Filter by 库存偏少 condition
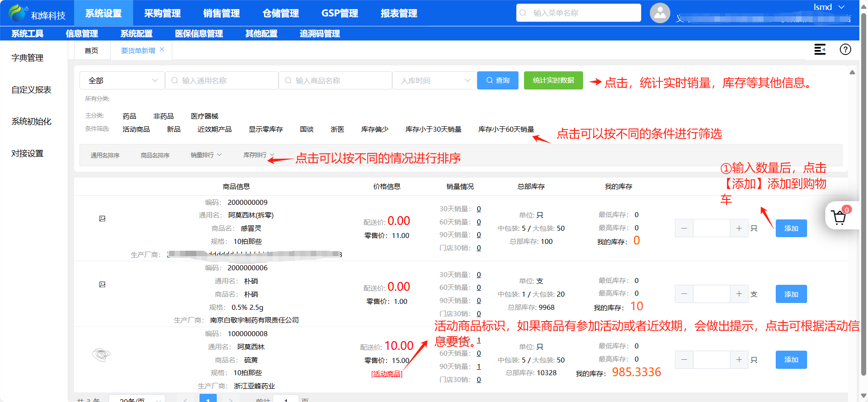868x402 pixels. pyautogui.click(x=375, y=129)
